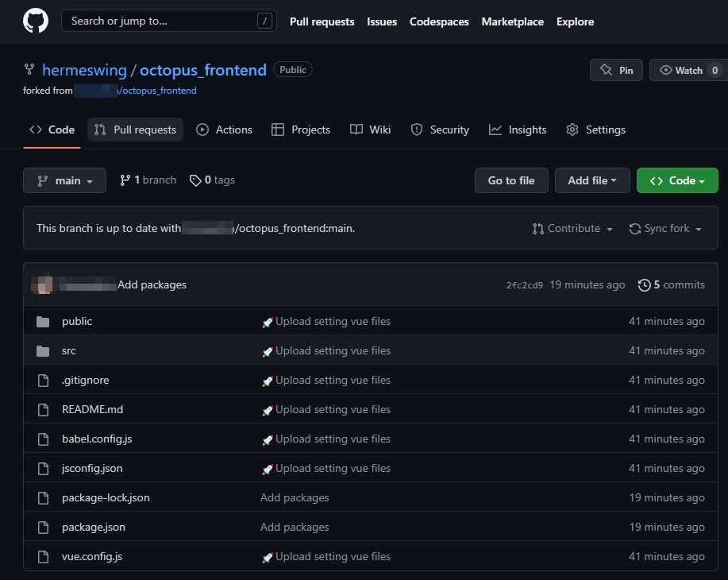Switch to the Security tab
The height and width of the screenshot is (580, 728).
pyautogui.click(x=440, y=130)
